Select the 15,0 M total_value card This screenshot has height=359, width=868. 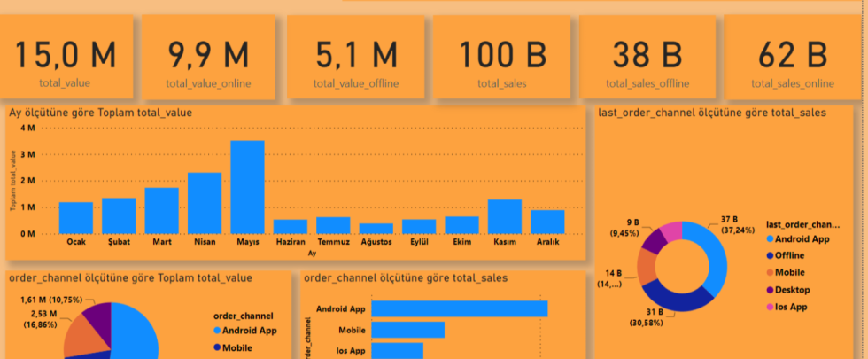click(65, 57)
